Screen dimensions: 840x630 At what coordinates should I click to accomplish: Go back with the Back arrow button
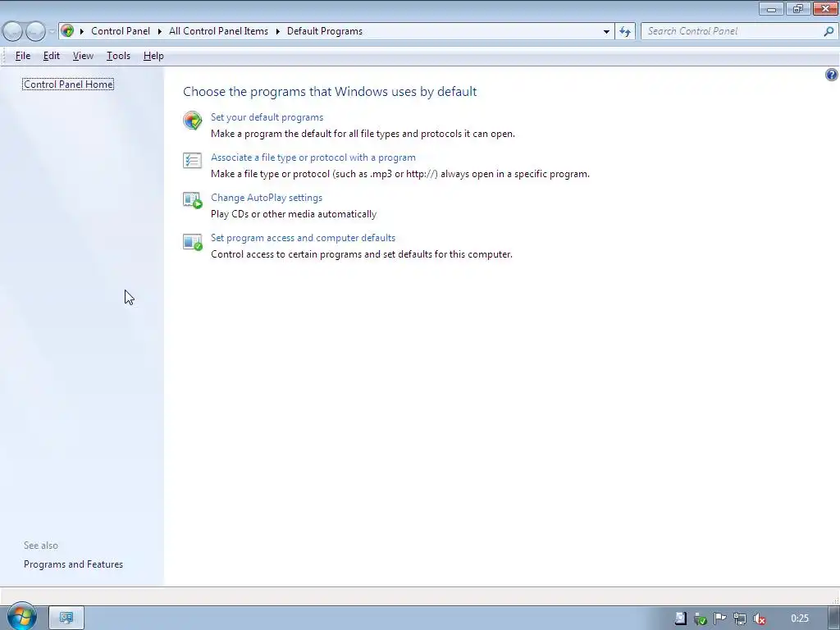point(13,31)
